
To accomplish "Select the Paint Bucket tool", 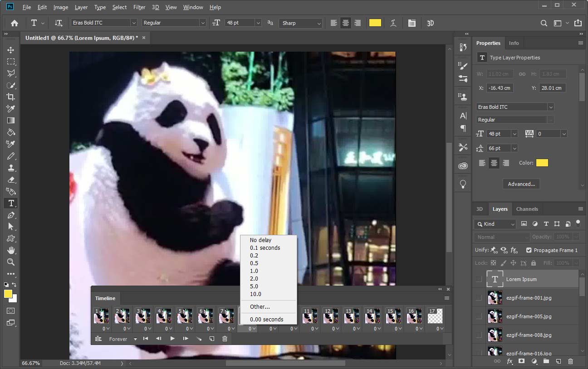I will pyautogui.click(x=10, y=132).
